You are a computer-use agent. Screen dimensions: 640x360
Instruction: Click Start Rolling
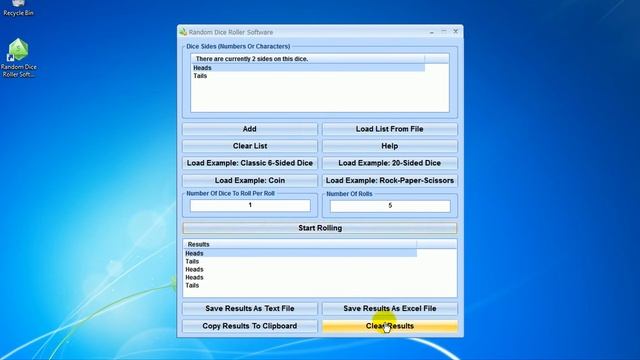tap(320, 228)
